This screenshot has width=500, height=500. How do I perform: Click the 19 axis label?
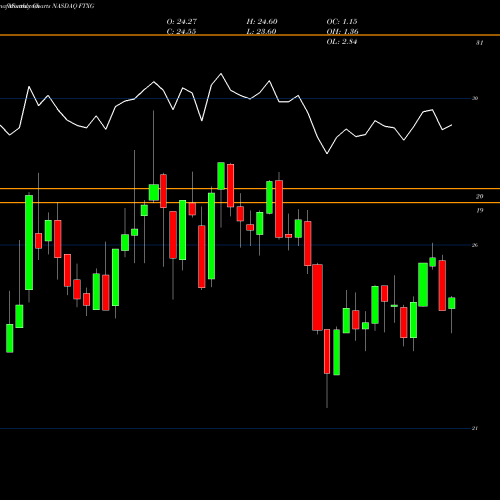tap(479, 210)
